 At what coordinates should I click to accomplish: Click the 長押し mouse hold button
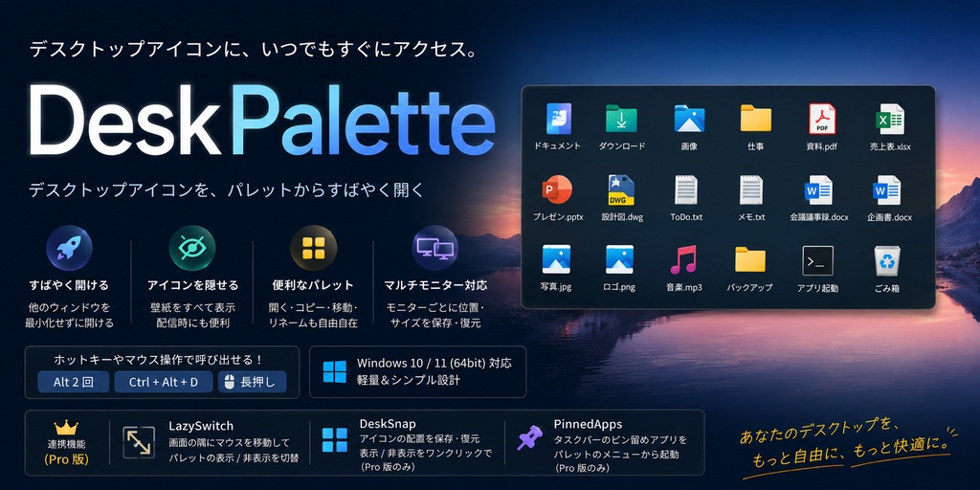[x=253, y=382]
